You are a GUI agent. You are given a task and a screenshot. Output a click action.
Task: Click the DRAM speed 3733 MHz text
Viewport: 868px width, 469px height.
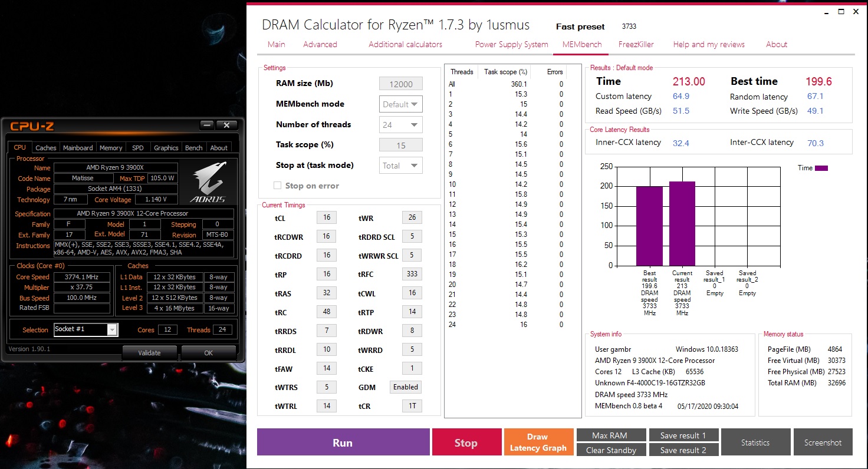(631, 394)
